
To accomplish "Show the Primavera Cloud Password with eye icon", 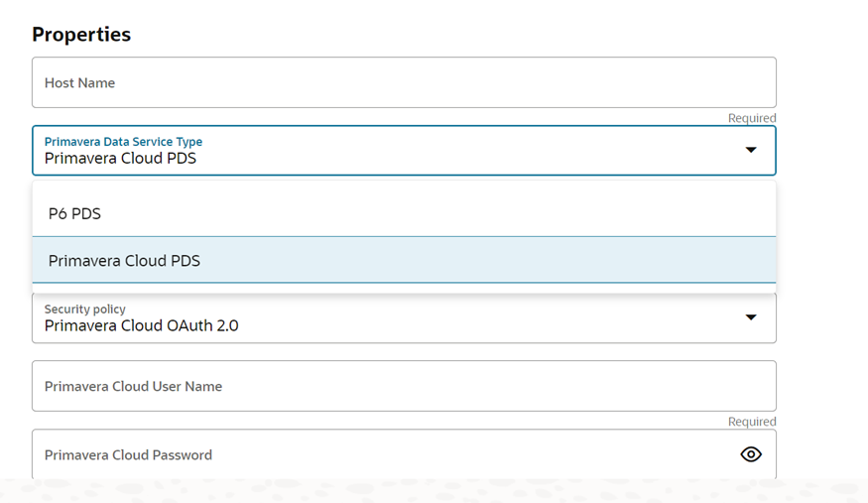I will pyautogui.click(x=751, y=454).
